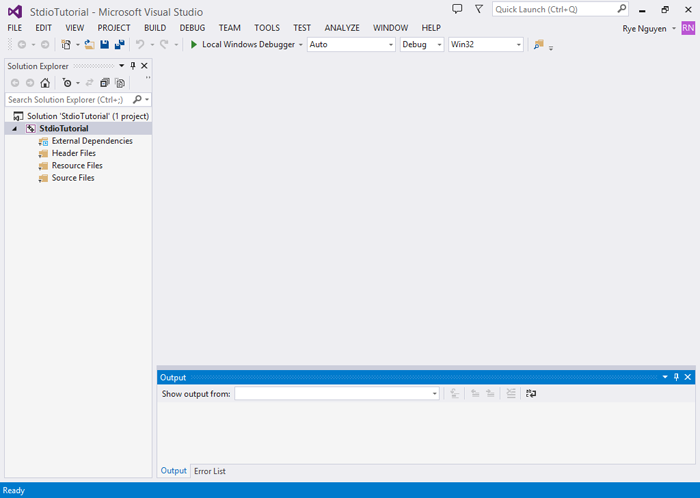
Task: Close the Output panel
Action: [x=688, y=377]
